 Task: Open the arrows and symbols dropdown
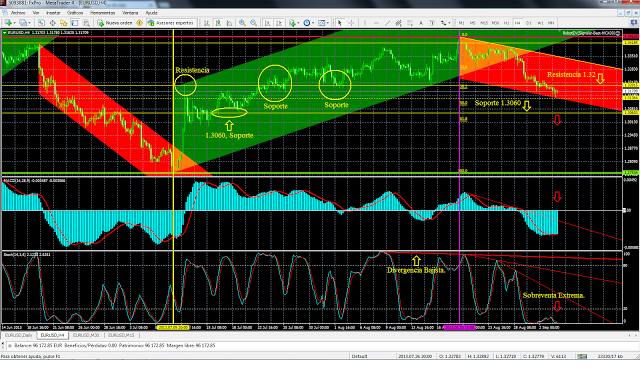point(445,23)
